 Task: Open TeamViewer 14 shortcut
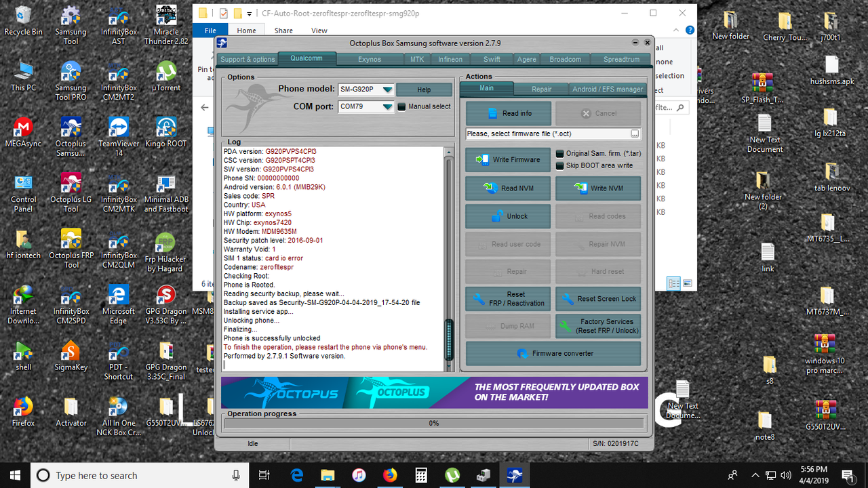click(x=118, y=137)
